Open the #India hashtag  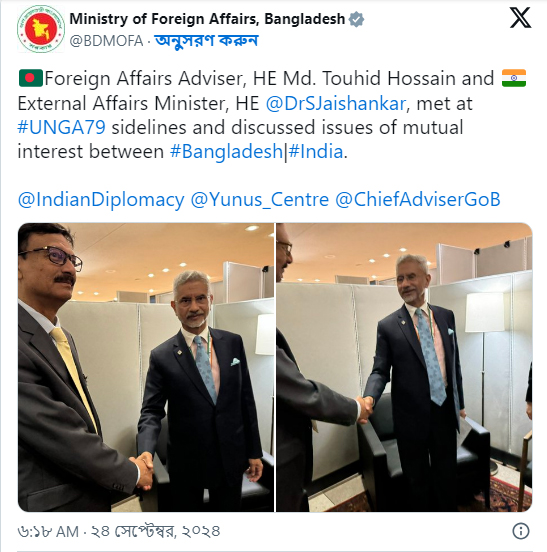[x=316, y=152]
